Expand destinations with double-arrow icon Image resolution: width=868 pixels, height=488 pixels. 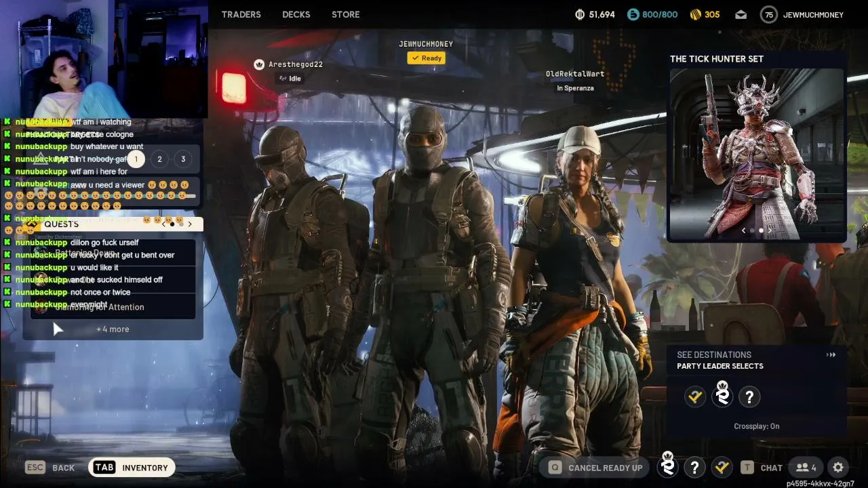point(831,354)
